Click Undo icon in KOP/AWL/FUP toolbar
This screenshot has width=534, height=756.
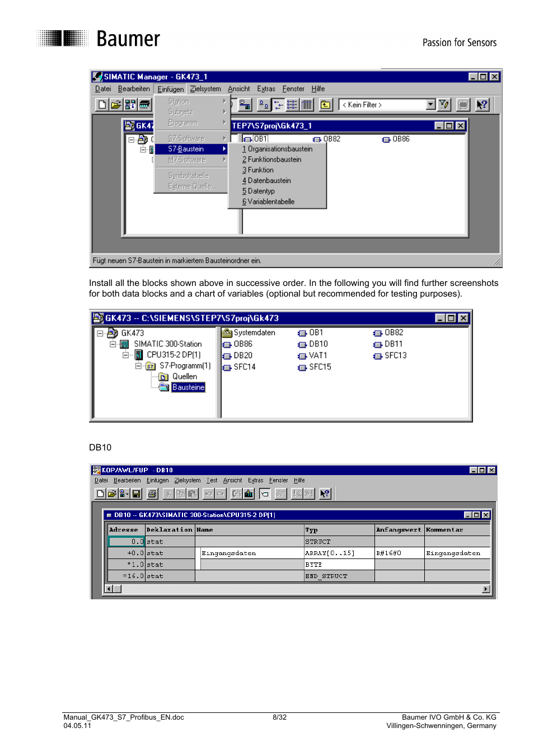tap(209, 494)
